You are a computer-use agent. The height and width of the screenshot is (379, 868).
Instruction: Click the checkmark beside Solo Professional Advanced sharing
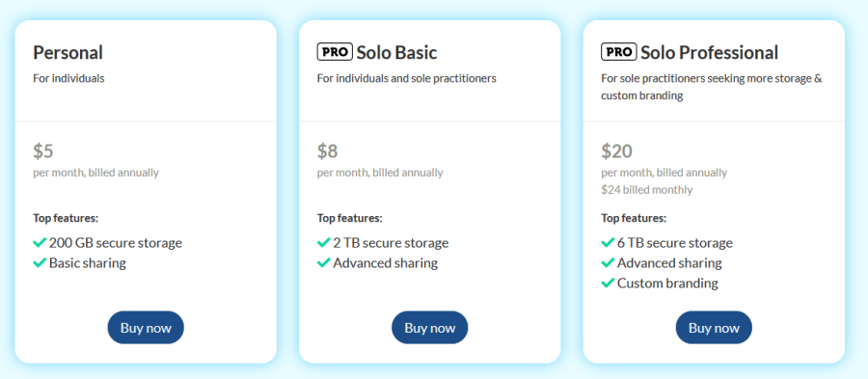(608, 263)
